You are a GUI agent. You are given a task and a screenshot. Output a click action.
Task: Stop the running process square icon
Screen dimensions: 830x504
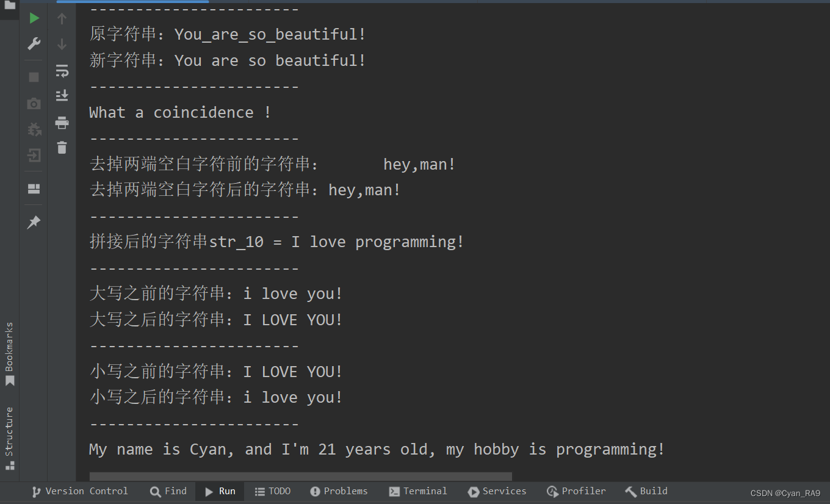[34, 77]
